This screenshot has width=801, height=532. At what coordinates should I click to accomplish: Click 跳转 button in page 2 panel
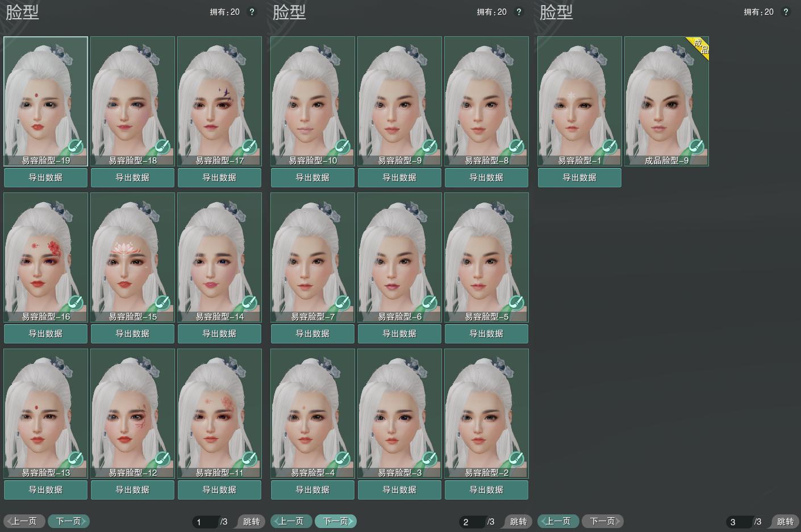click(518, 522)
